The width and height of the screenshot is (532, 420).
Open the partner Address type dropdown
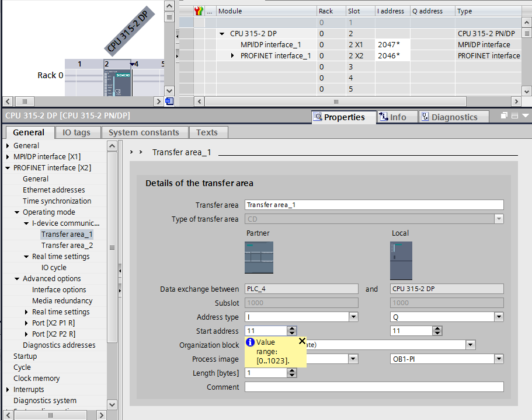353,317
